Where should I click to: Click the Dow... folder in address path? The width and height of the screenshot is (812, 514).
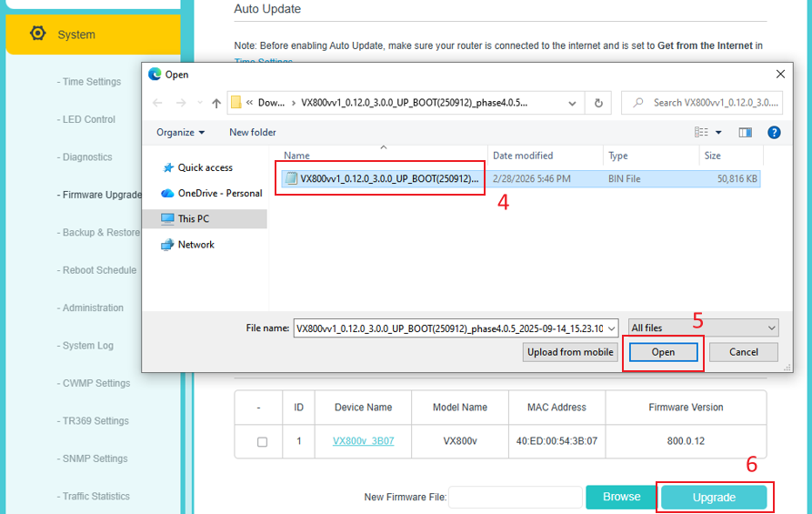[x=271, y=103]
